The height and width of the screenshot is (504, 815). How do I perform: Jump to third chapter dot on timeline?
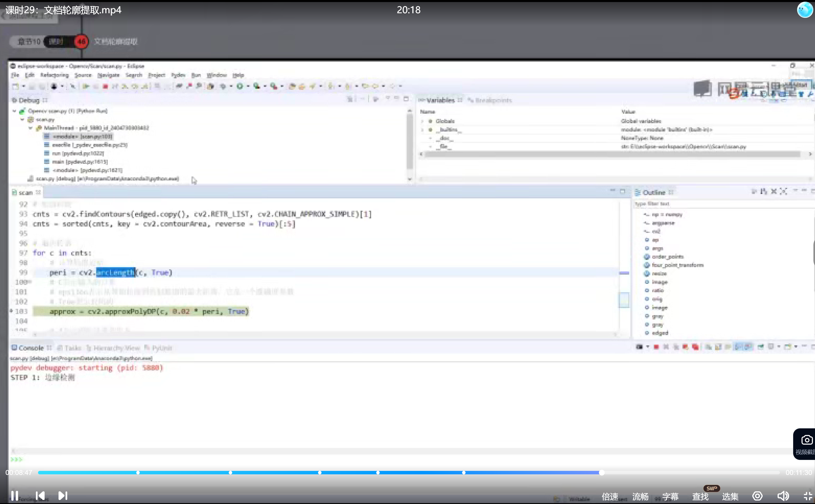click(319, 473)
